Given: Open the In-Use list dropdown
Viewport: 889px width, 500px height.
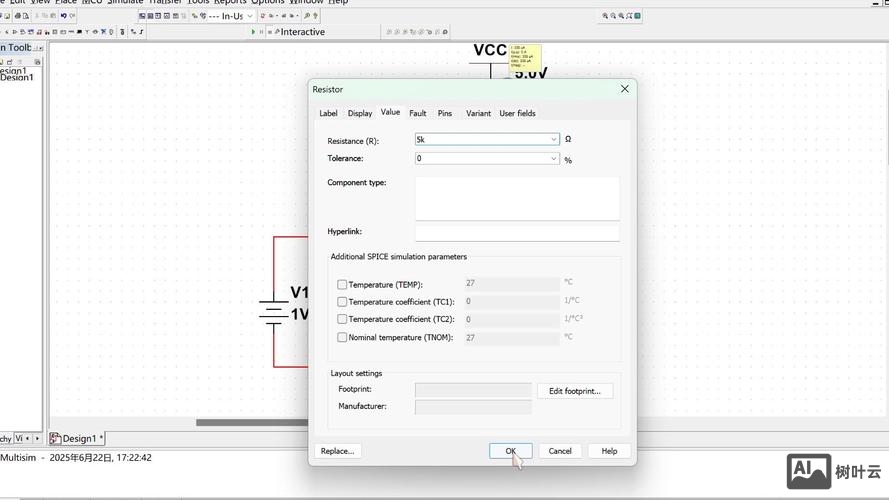Looking at the screenshot, I should (x=249, y=16).
